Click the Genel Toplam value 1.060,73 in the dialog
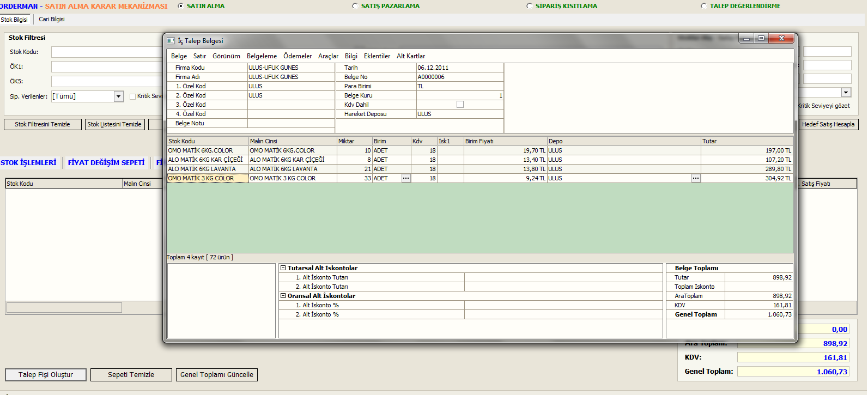This screenshot has height=395, width=868. click(x=758, y=314)
